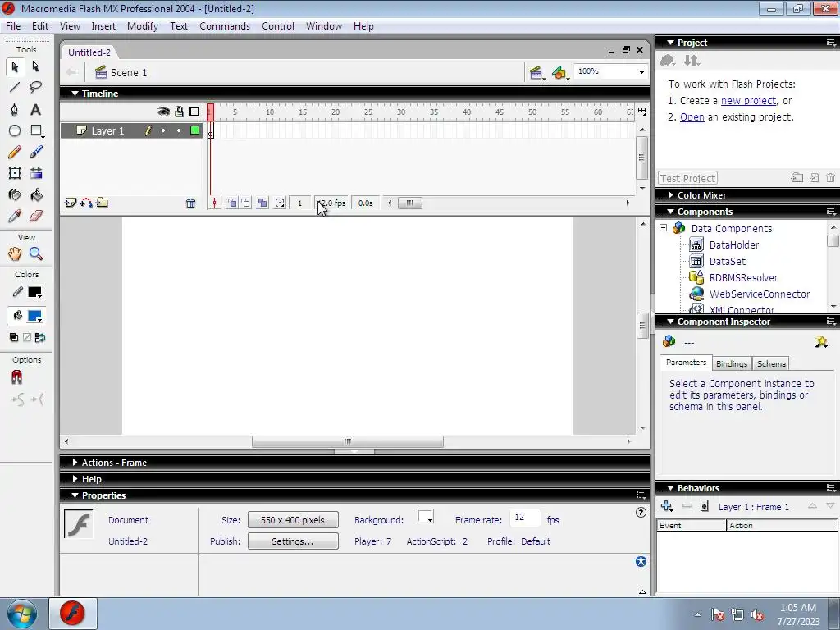Click the Edit Multiple Frames icon
Image resolution: width=840 pixels, height=630 pixels.
(x=262, y=203)
